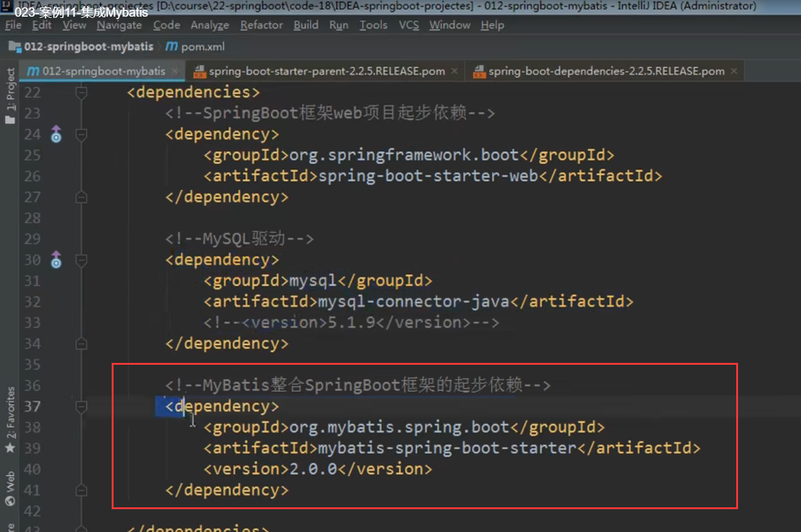The height and width of the screenshot is (532, 801).
Task: Open the File menu
Action: [13, 25]
